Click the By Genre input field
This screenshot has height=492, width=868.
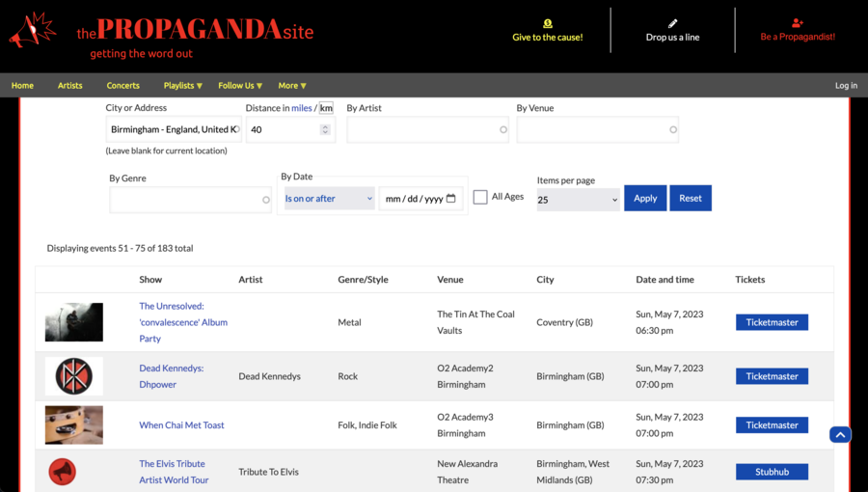pos(190,200)
